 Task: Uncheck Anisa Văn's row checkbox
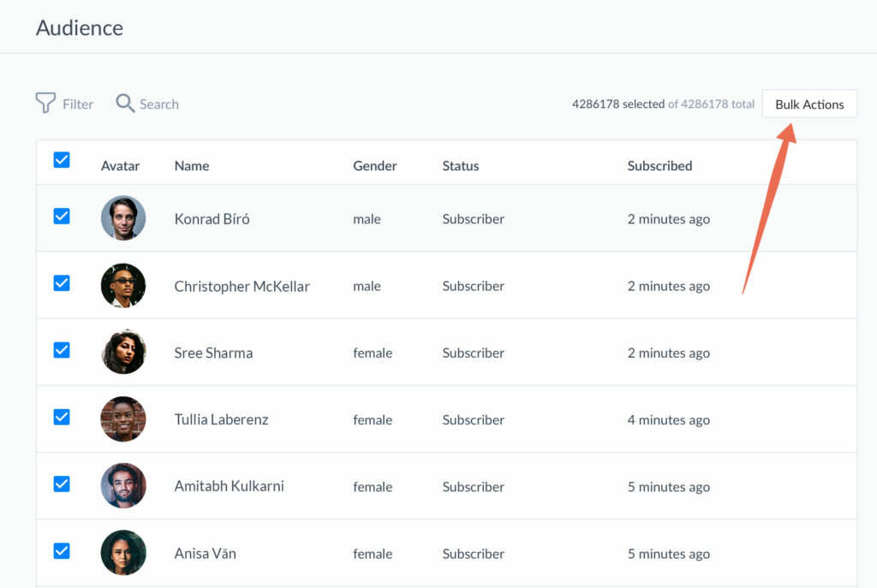pos(62,551)
